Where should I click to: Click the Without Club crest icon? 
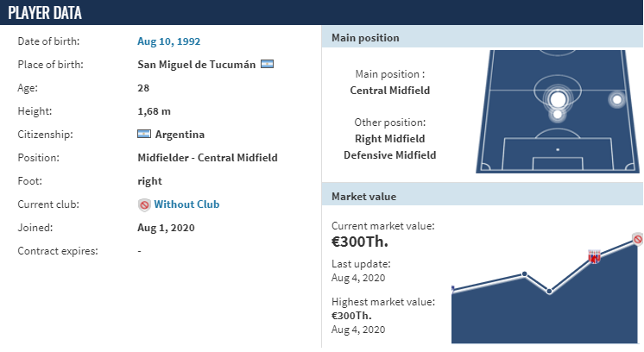144,204
